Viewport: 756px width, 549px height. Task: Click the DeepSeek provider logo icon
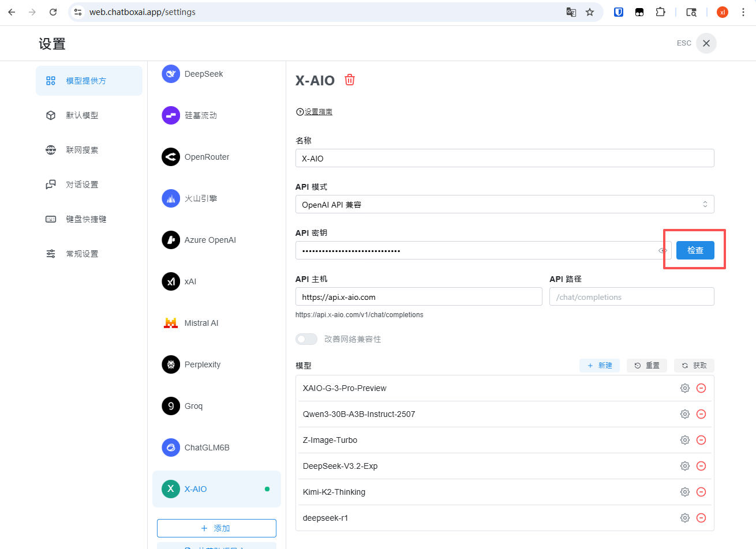[171, 74]
